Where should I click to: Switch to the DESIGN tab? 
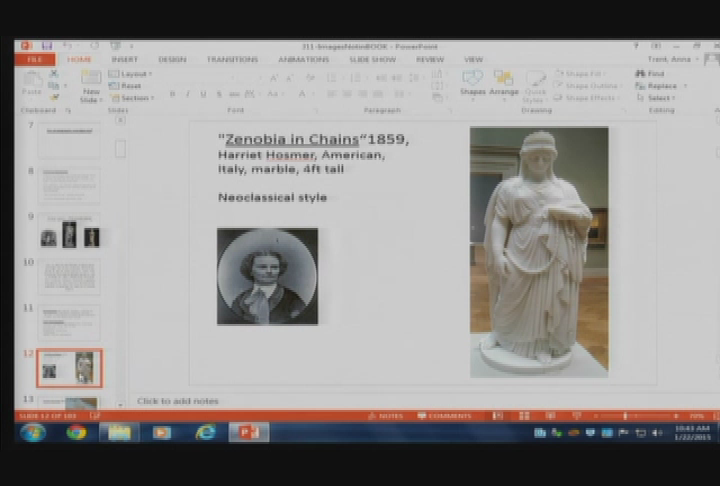[x=172, y=59]
